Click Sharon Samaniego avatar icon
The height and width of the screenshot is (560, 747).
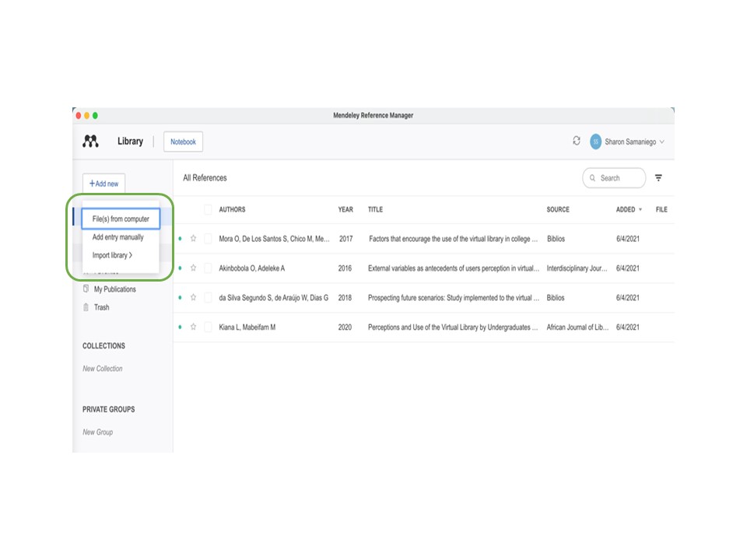click(x=595, y=142)
